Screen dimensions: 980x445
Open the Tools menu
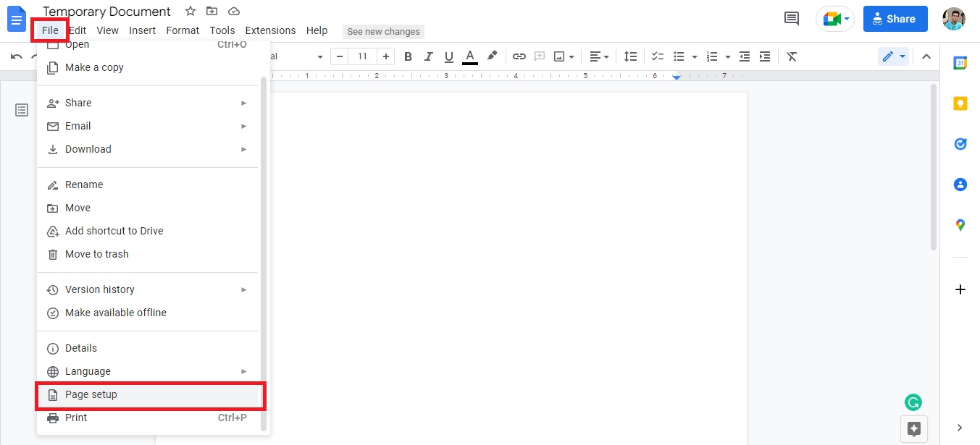point(222,30)
